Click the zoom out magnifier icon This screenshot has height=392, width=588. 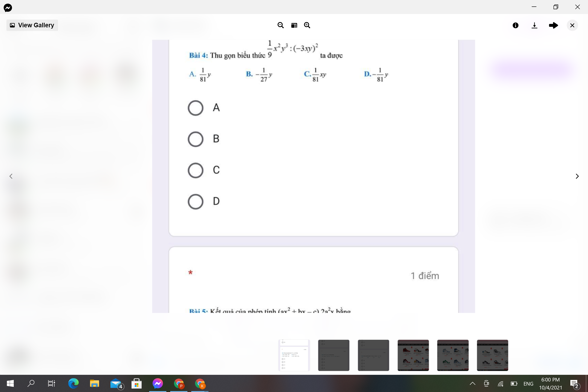point(280,25)
